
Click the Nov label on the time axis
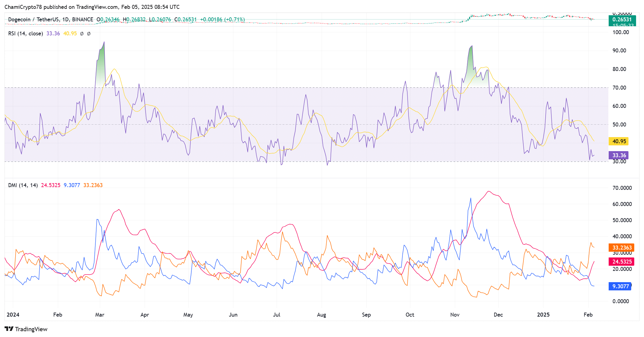tap(455, 315)
